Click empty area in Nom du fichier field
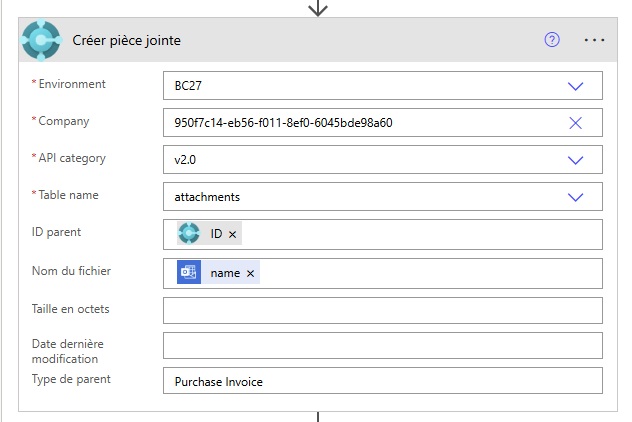632x422 pixels. pos(430,273)
